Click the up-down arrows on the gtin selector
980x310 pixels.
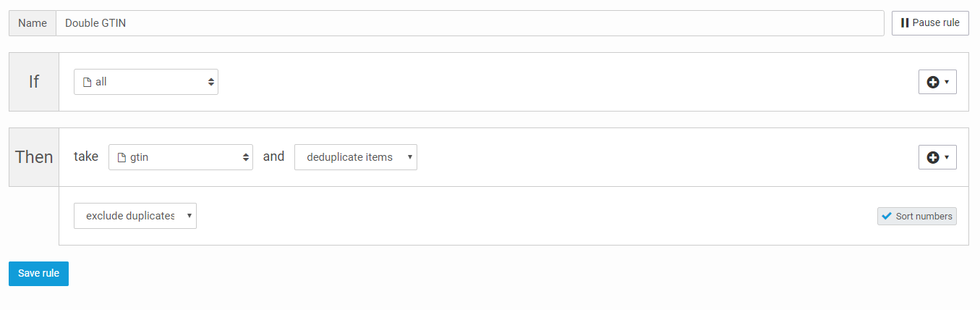click(245, 156)
